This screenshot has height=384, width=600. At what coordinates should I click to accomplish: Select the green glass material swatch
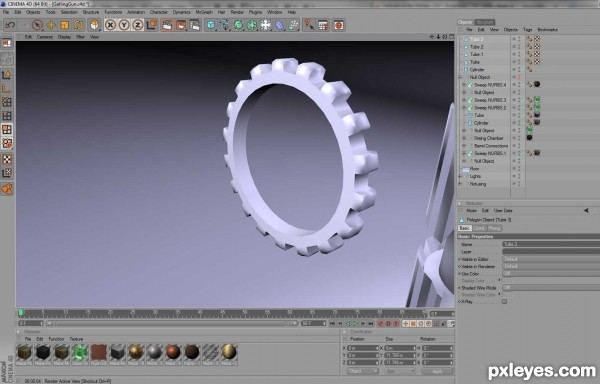tap(80, 352)
